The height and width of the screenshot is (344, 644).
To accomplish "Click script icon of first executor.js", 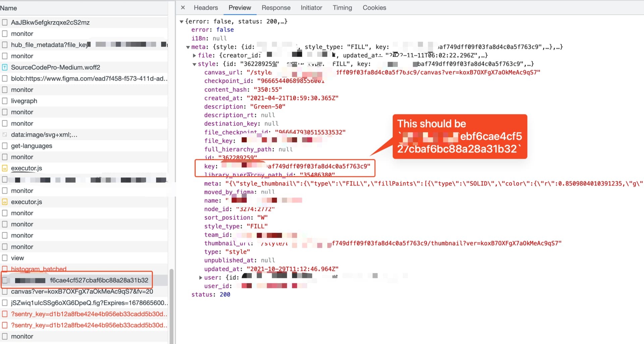I will (x=5, y=168).
